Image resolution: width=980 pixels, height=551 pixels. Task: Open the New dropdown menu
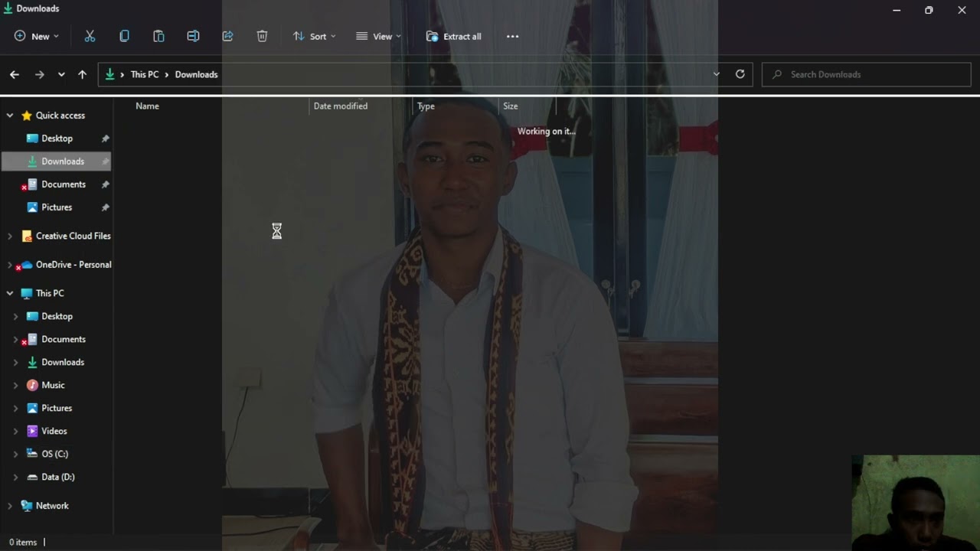point(36,36)
